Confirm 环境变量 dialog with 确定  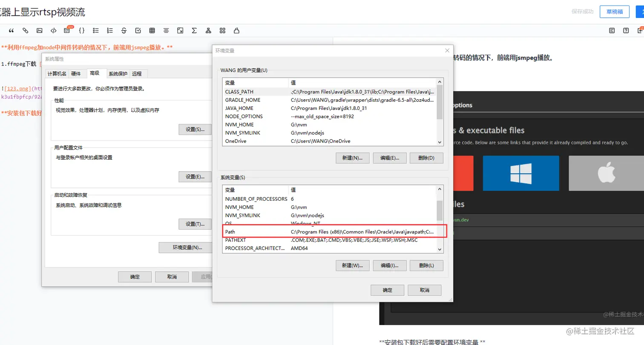(388, 290)
